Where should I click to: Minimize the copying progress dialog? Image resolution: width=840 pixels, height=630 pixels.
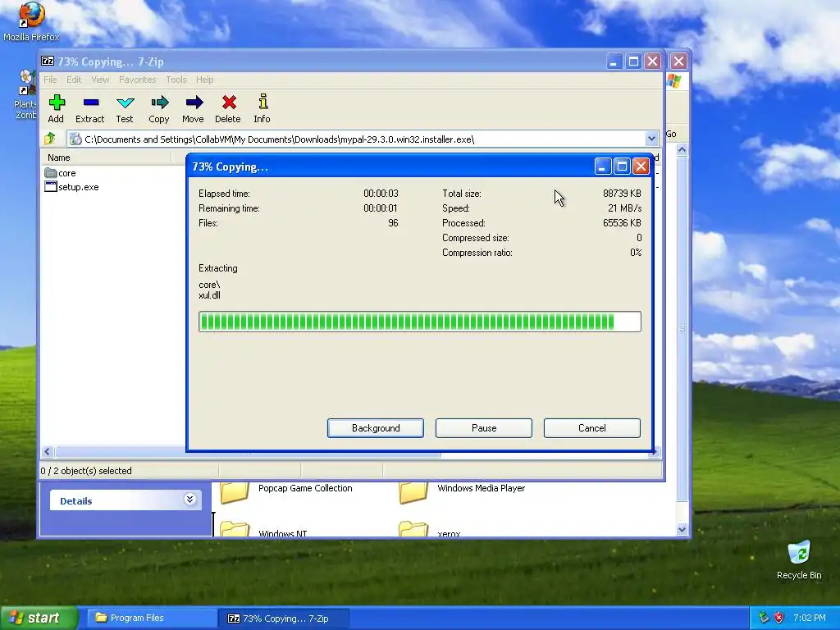(x=603, y=167)
